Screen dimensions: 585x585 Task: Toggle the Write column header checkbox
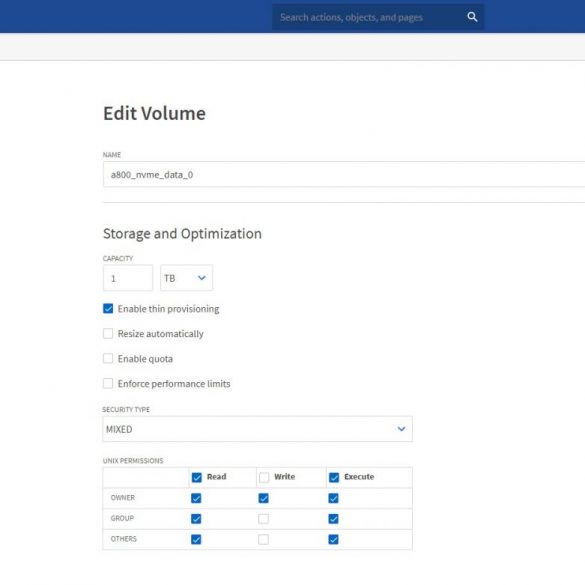coord(264,477)
